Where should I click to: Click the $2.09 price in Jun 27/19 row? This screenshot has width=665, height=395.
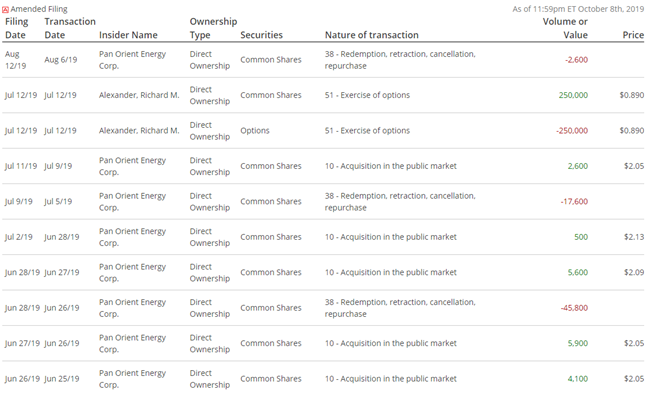tap(634, 272)
